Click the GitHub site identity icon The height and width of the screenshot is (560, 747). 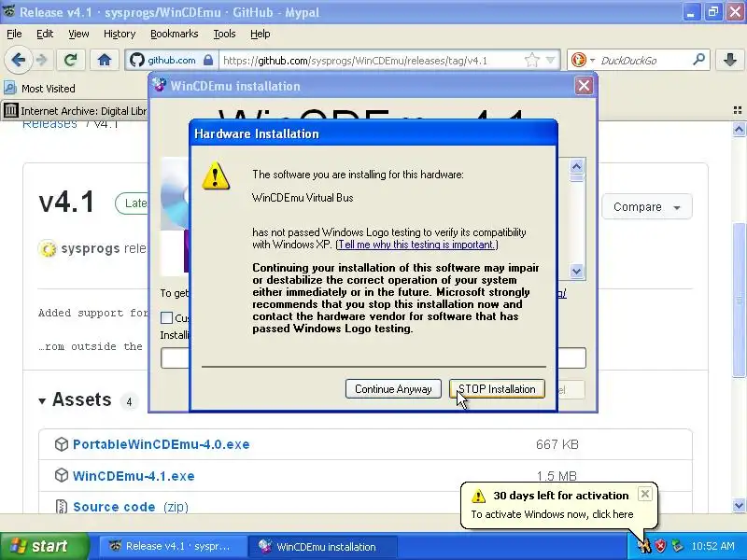pos(136,61)
